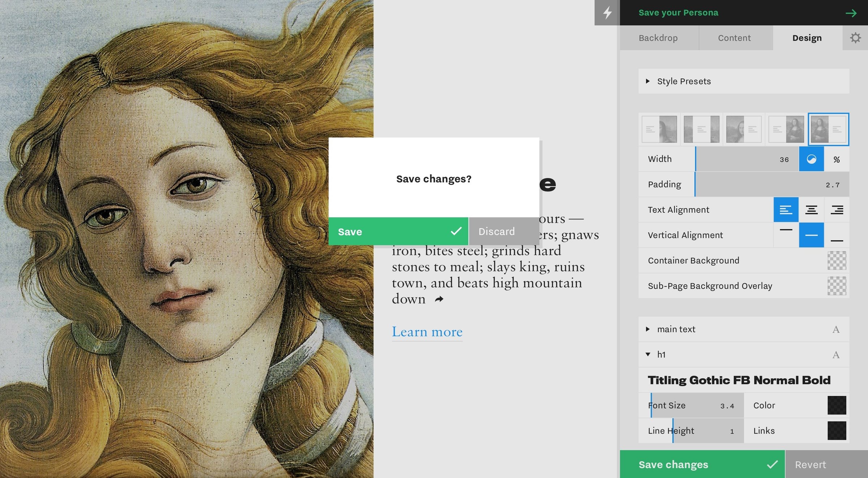This screenshot has height=478, width=868.
Task: Select first layout thumbnail with image on right
Action: point(659,129)
